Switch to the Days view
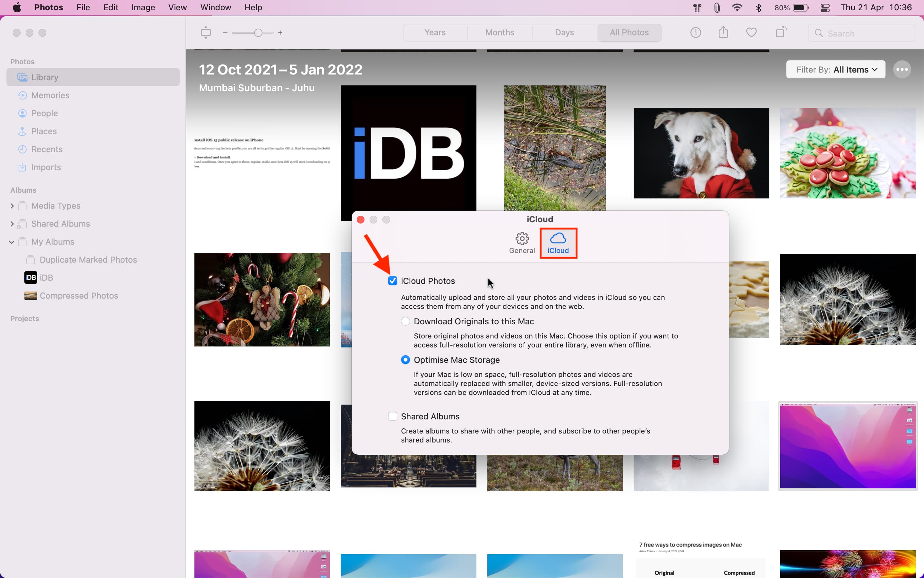 [x=564, y=32]
